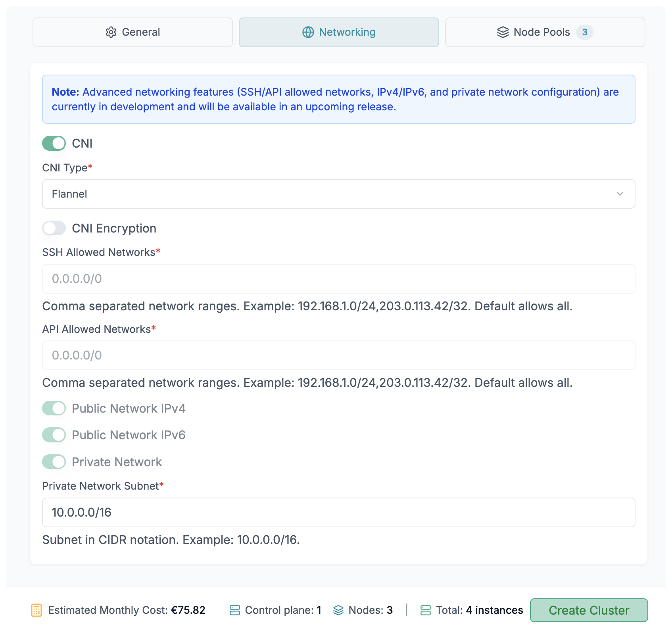Focus the Private Network Subnet field
This screenshot has height=638, width=672.
(338, 513)
